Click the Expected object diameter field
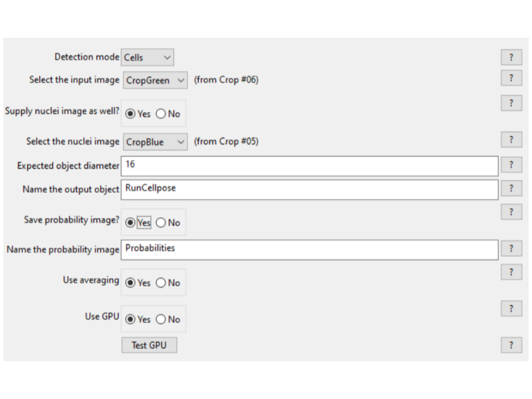This screenshot has height=399, width=532. tap(309, 166)
